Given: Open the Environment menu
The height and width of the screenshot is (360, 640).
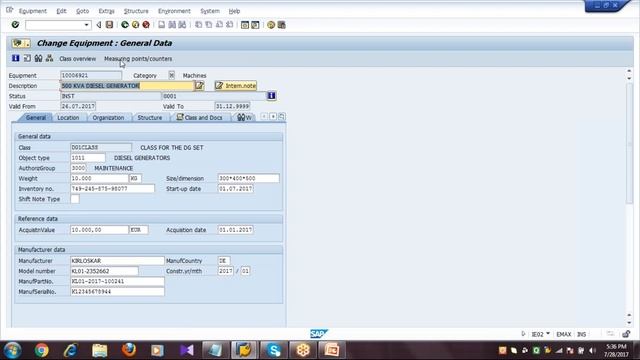Looking at the screenshot, I should pyautogui.click(x=174, y=11).
